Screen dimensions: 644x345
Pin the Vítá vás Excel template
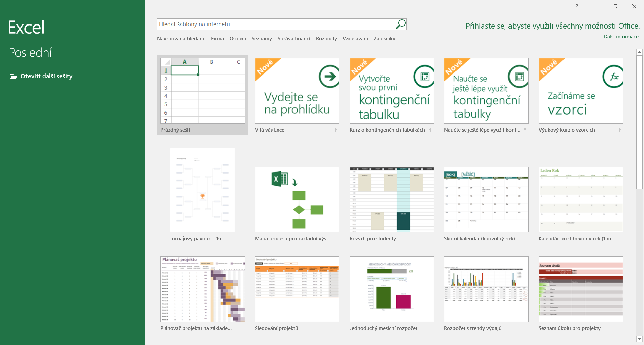[x=335, y=130]
